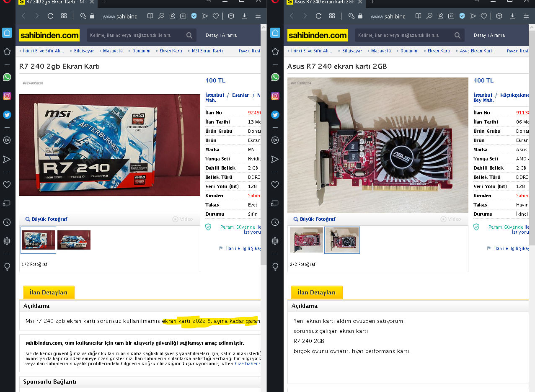
Task: Go back in the right browser window
Action: (x=292, y=16)
